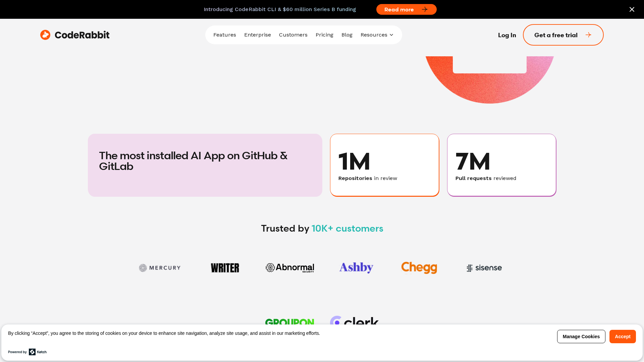Click Get a free trial button
Viewport: 644px width, 362px height.
(563, 35)
